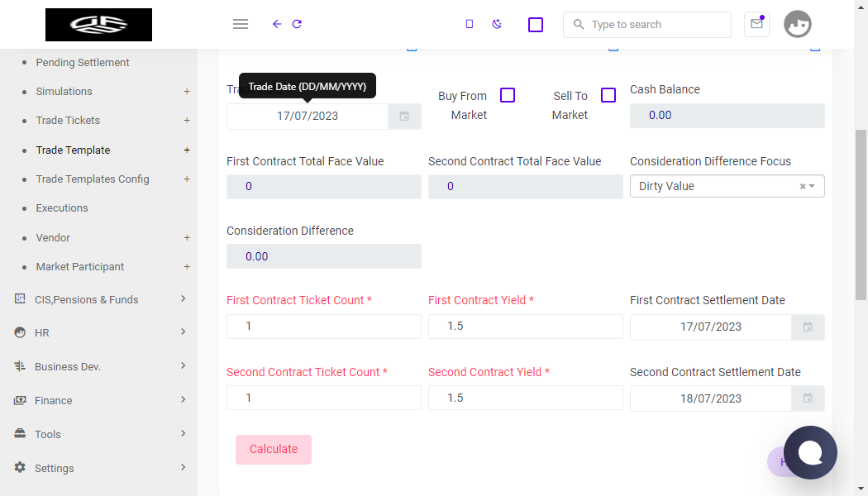Expand the Trade Tickets submenu
Image resolution: width=868 pixels, height=496 pixels.
[187, 120]
